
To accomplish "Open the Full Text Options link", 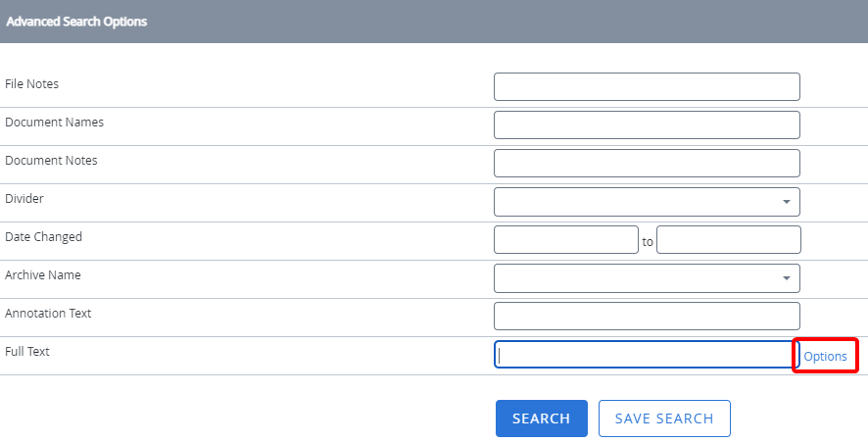I will click(x=825, y=356).
